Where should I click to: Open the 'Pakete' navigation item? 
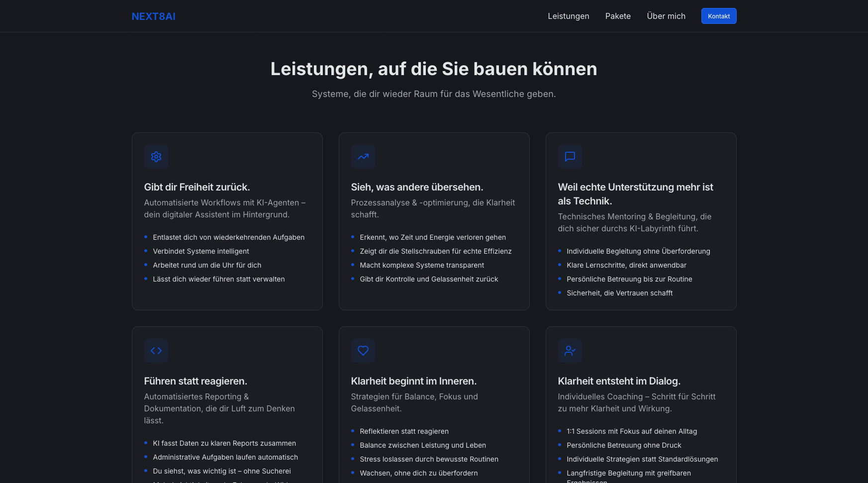point(618,16)
